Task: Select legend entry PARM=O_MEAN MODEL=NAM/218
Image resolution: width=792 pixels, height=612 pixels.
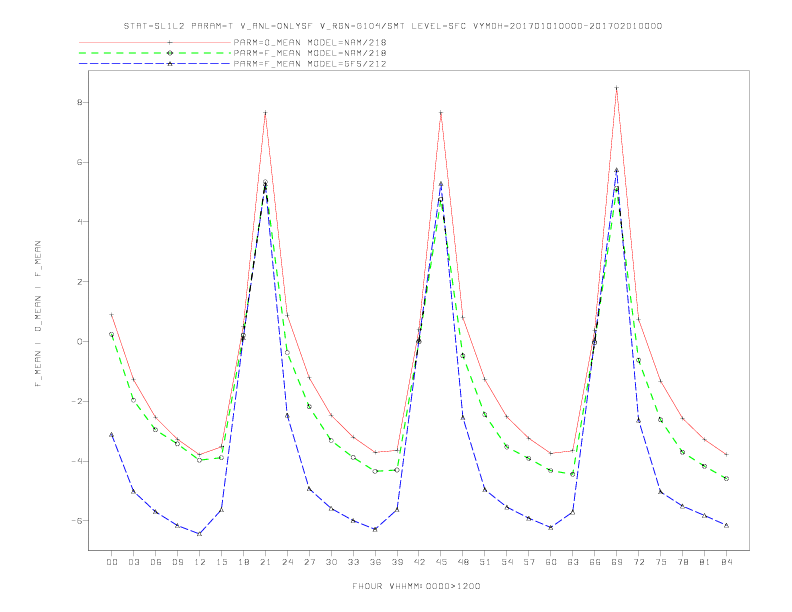Action: click(x=310, y=42)
